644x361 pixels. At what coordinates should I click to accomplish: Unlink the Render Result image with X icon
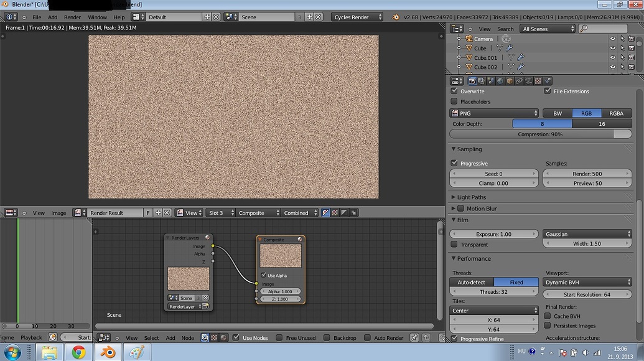167,212
